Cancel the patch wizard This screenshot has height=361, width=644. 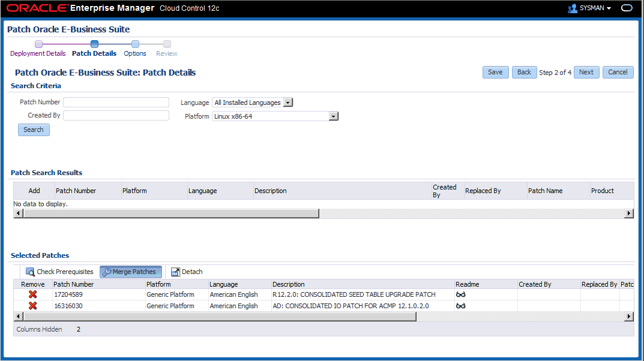pyautogui.click(x=618, y=72)
